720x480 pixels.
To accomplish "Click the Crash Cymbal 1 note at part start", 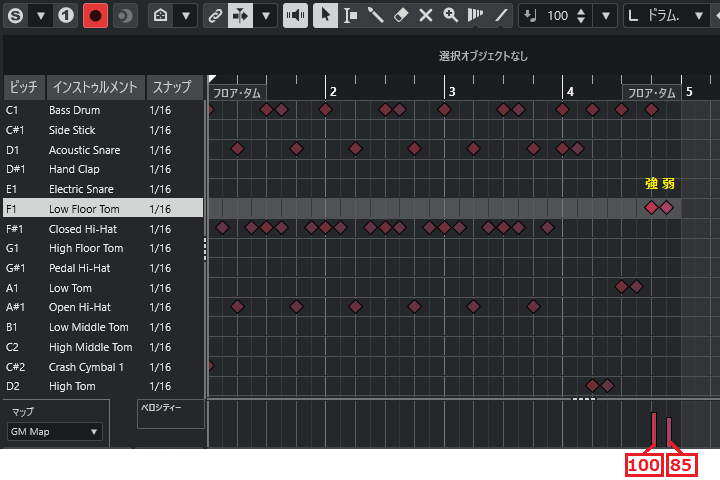I will tap(211, 366).
